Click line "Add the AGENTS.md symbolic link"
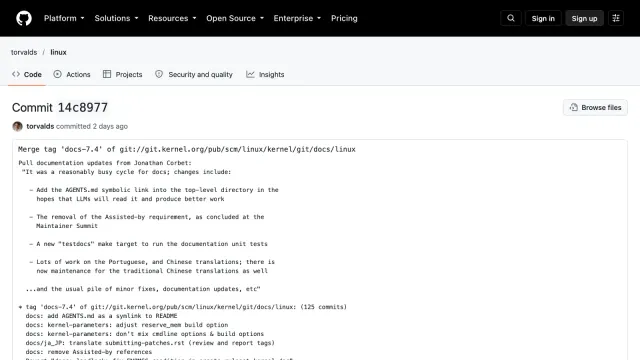Viewport: 640px width, 360px height. point(154,190)
